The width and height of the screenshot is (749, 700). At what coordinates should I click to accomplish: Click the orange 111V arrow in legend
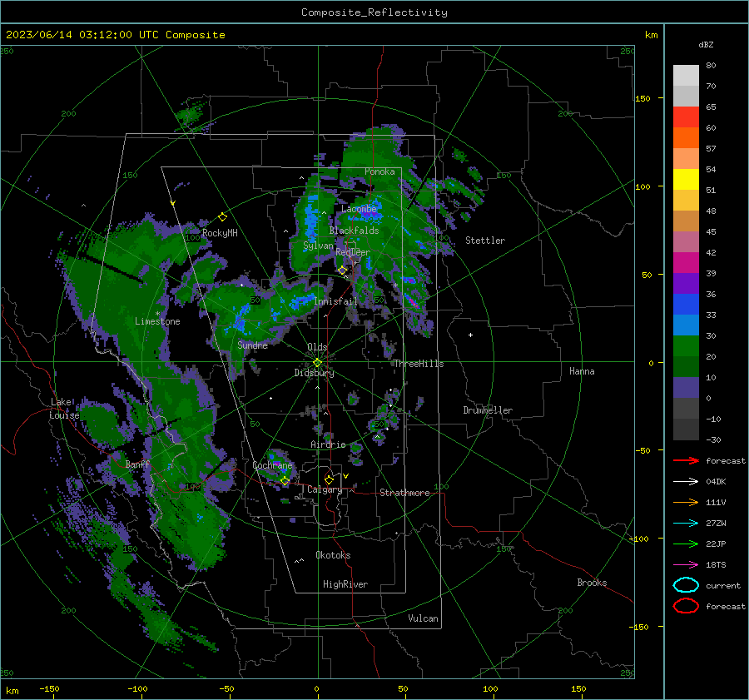(686, 502)
